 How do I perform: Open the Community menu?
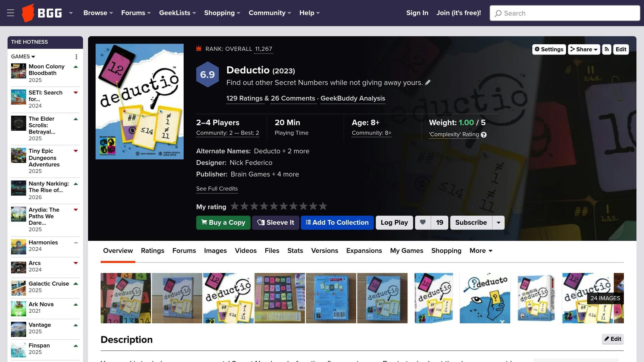pyautogui.click(x=270, y=13)
